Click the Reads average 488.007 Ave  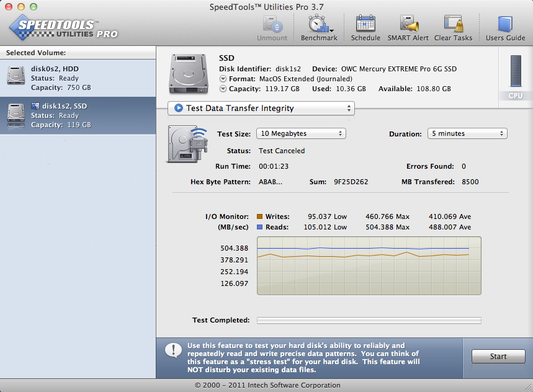(450, 227)
